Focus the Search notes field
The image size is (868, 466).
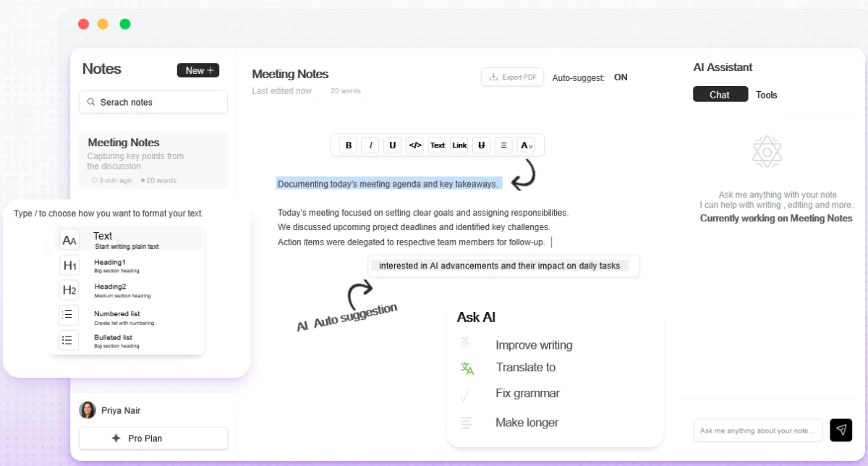click(x=153, y=102)
